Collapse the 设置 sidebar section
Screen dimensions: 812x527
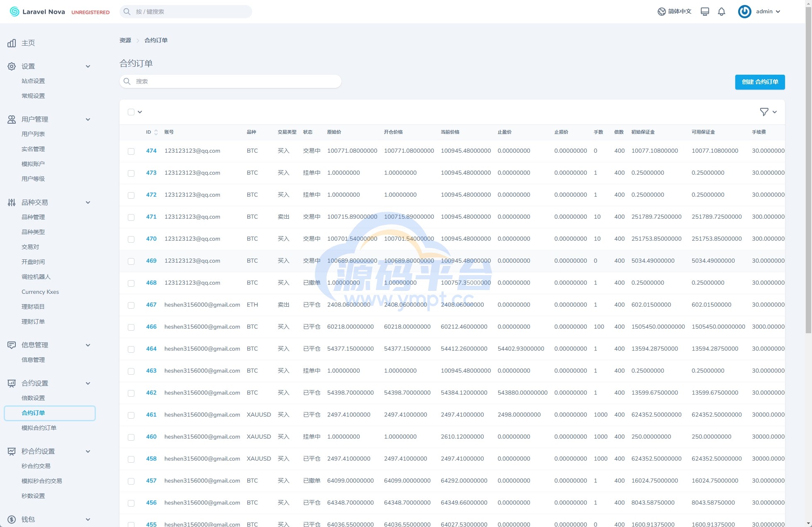(x=88, y=66)
